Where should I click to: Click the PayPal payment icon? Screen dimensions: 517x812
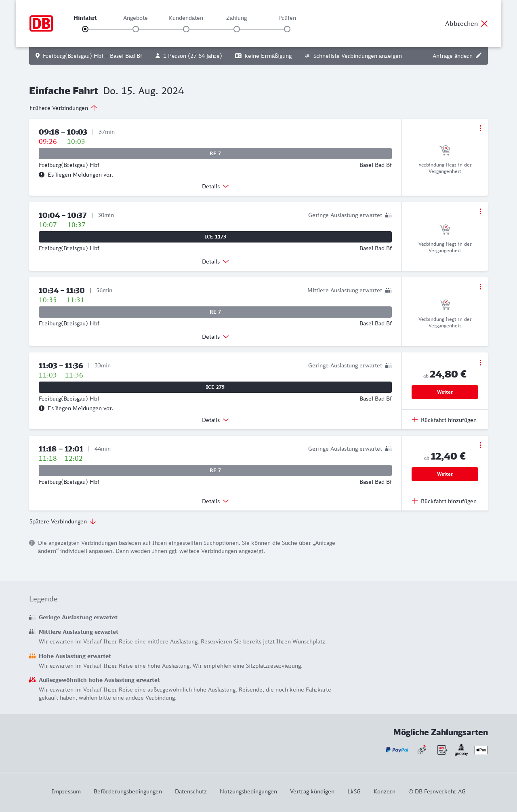tap(397, 750)
